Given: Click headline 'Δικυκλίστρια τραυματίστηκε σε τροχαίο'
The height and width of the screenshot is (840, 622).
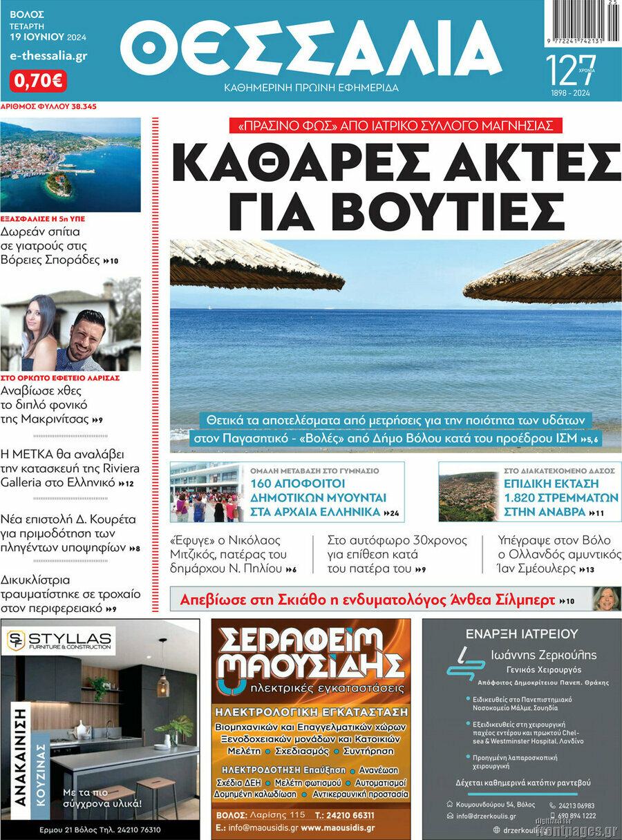Looking at the screenshot, I should 70,594.
